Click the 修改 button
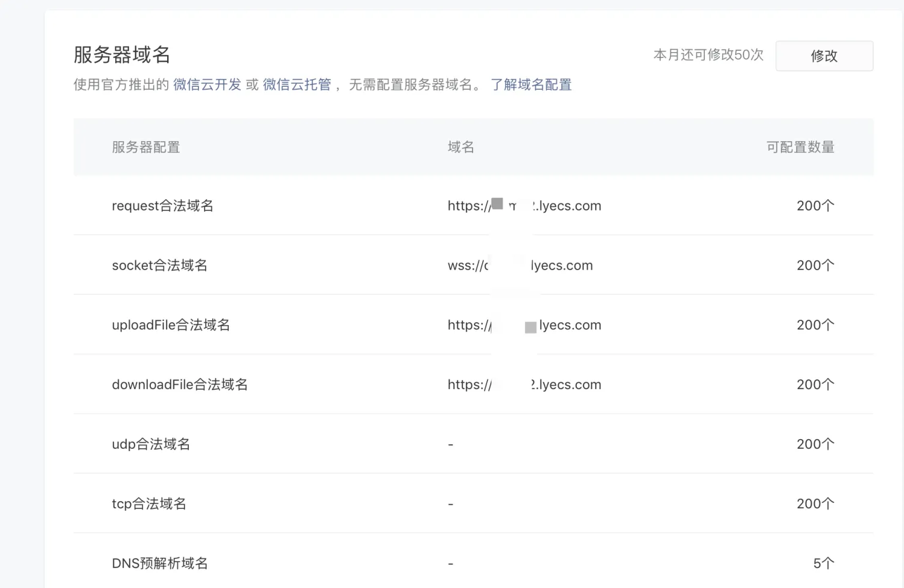Screen dimensions: 904x588 (824, 56)
